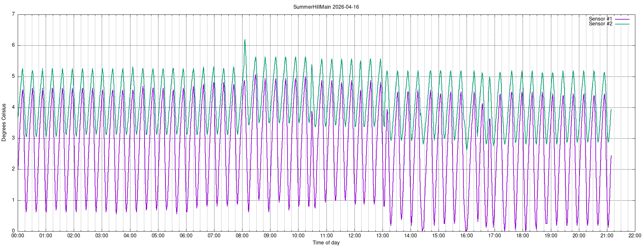Image resolution: width=644 pixels, height=247 pixels.
Task: Click the y-axis tick label 7
Action: click(x=13, y=14)
